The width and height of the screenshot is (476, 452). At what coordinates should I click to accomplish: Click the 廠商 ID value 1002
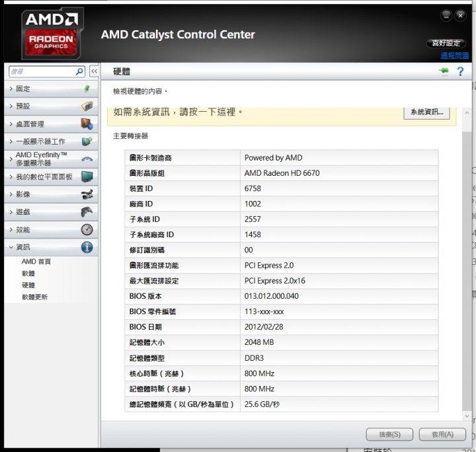(x=253, y=204)
